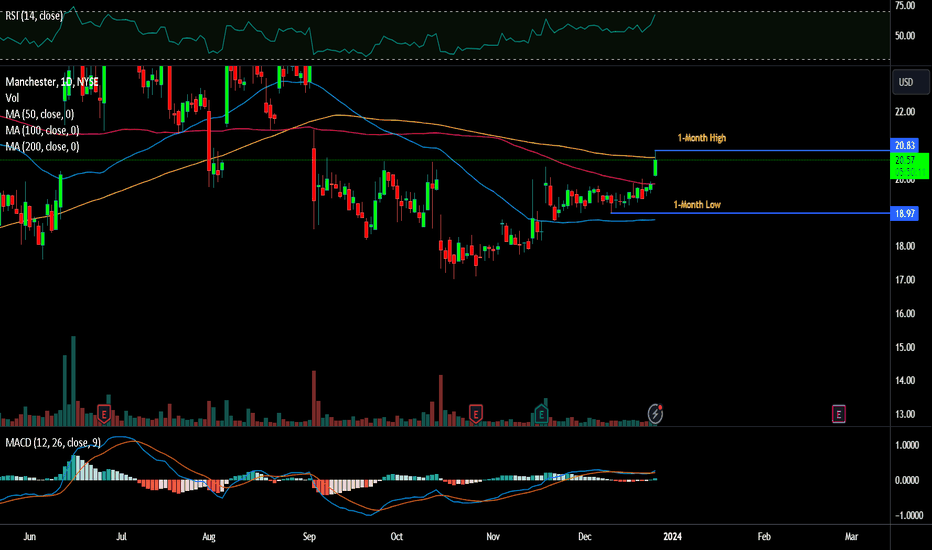Click the Nov label on the time axis

click(x=493, y=536)
